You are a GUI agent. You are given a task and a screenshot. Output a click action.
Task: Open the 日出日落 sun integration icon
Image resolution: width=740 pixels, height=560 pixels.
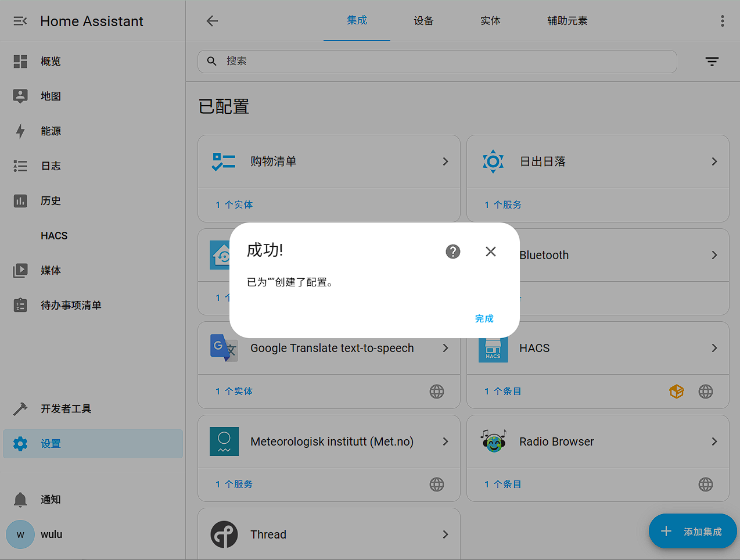click(x=493, y=161)
